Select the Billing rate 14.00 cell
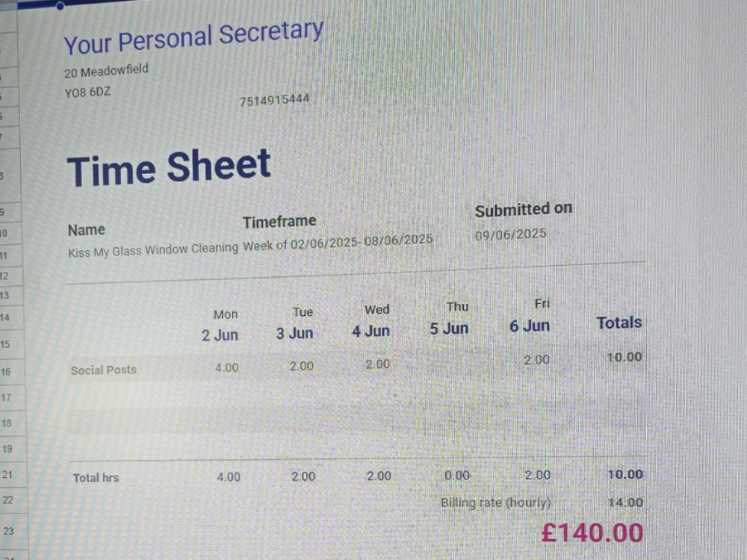This screenshot has width=747, height=560. (x=625, y=503)
